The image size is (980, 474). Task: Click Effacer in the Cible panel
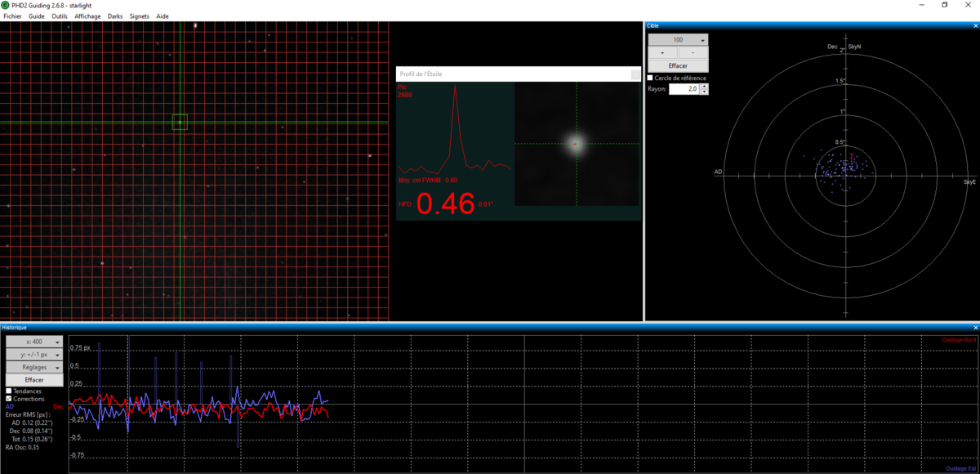(x=678, y=65)
